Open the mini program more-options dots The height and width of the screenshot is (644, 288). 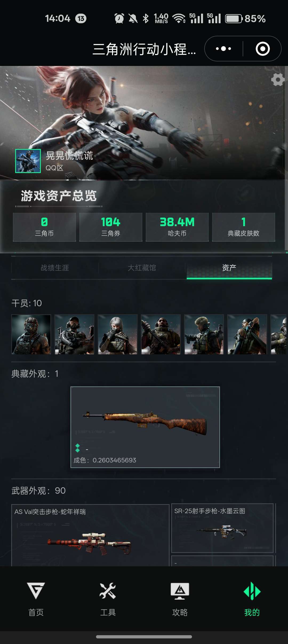coord(223,49)
